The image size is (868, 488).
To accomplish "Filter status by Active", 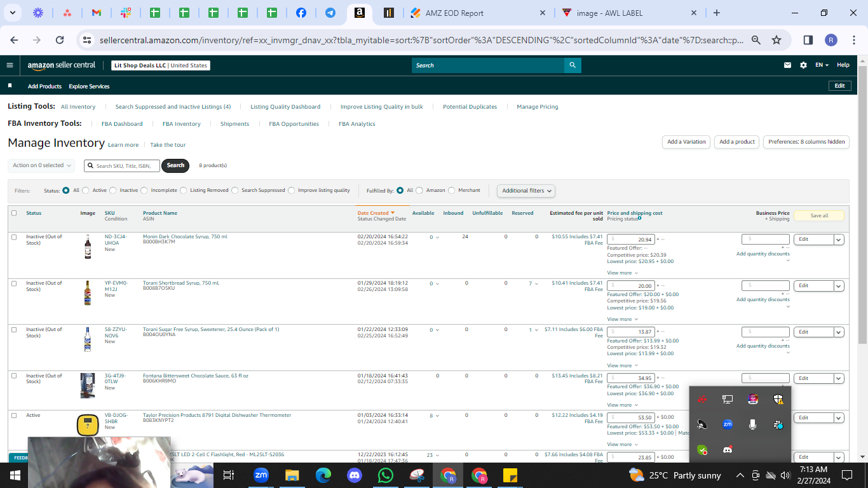I will [86, 190].
